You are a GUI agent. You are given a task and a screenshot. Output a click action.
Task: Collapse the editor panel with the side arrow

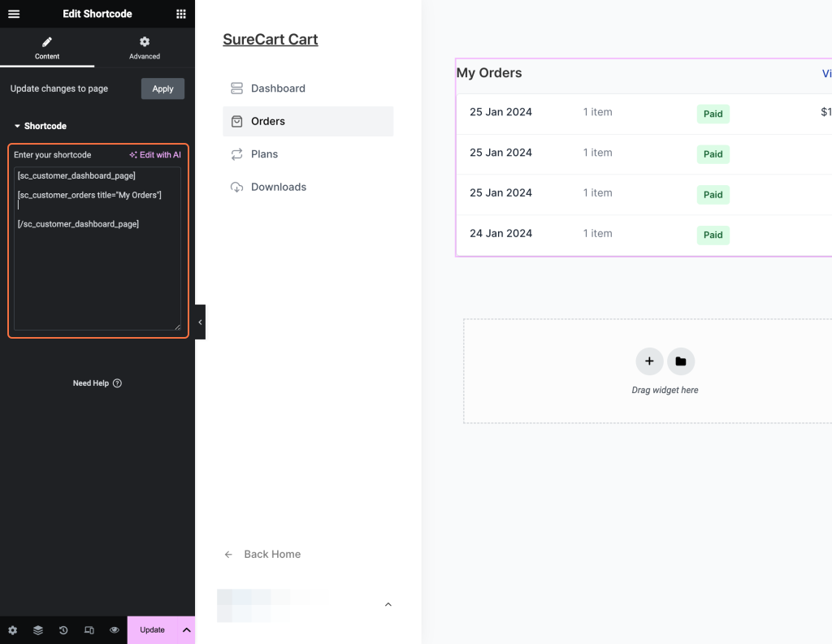tap(200, 322)
